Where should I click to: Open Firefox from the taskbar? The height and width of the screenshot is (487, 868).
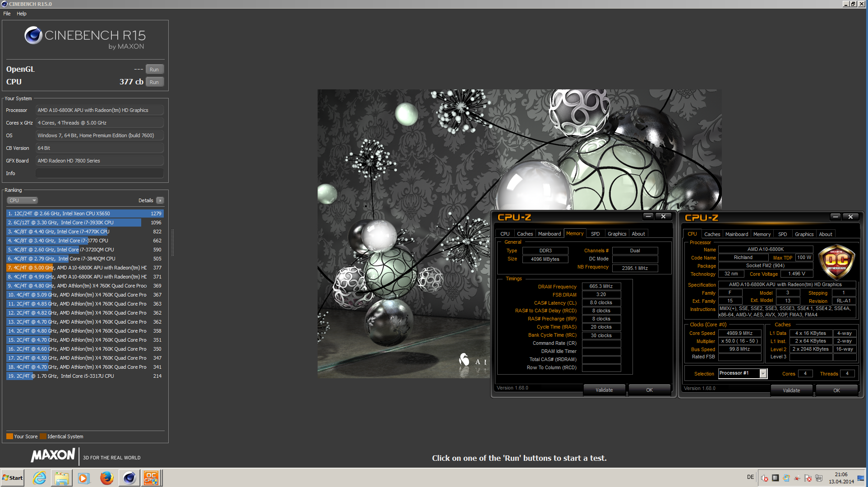pyautogui.click(x=106, y=478)
